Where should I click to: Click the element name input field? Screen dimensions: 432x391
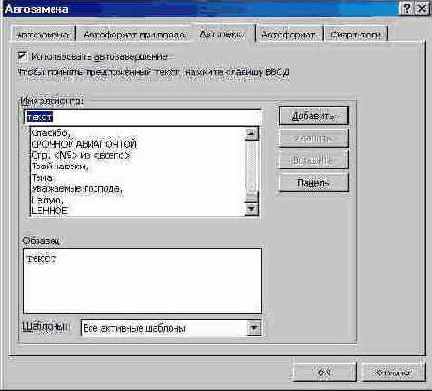point(143,117)
